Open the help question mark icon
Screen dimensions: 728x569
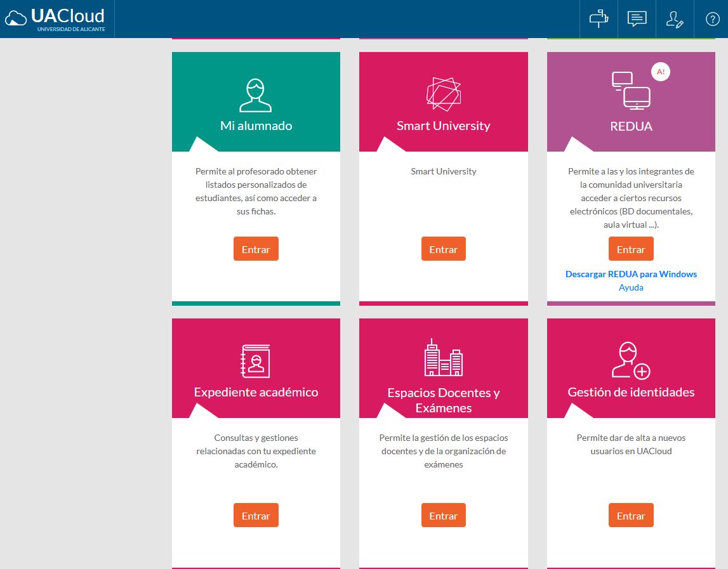713,19
